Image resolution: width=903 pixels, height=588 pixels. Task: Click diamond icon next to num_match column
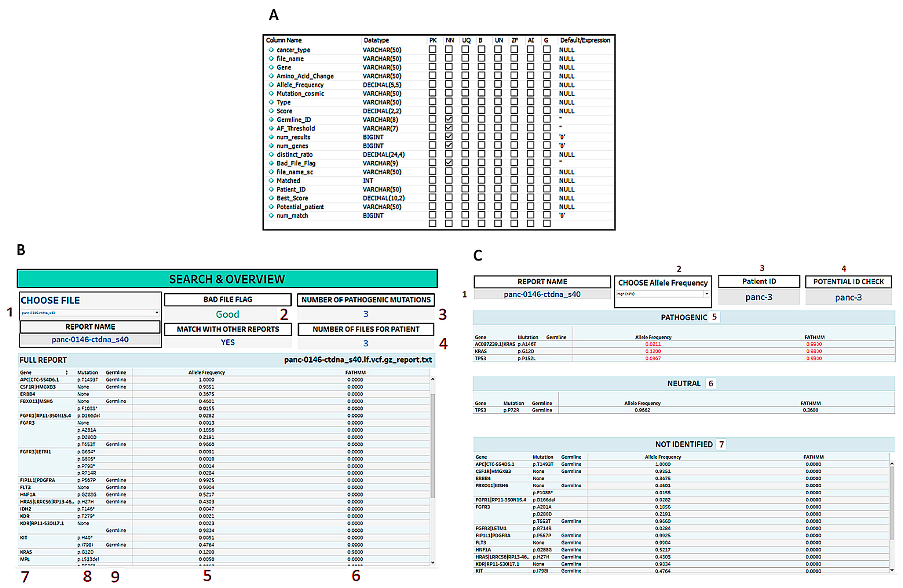[x=271, y=215]
